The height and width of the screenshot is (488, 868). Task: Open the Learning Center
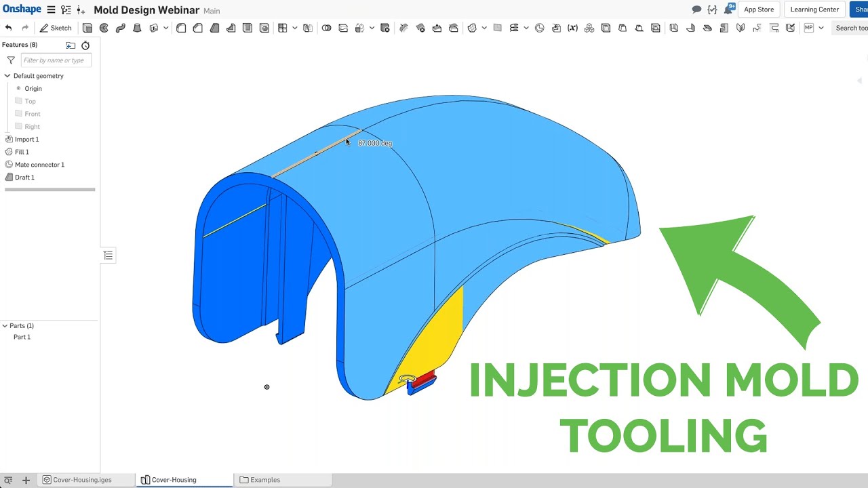(x=814, y=9)
